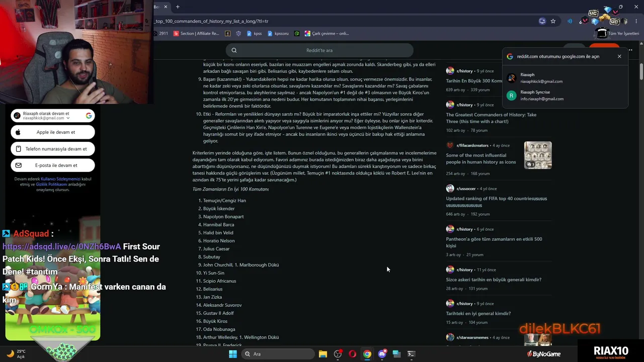
Task: Click Apple ile devam et button
Action: pyautogui.click(x=53, y=132)
